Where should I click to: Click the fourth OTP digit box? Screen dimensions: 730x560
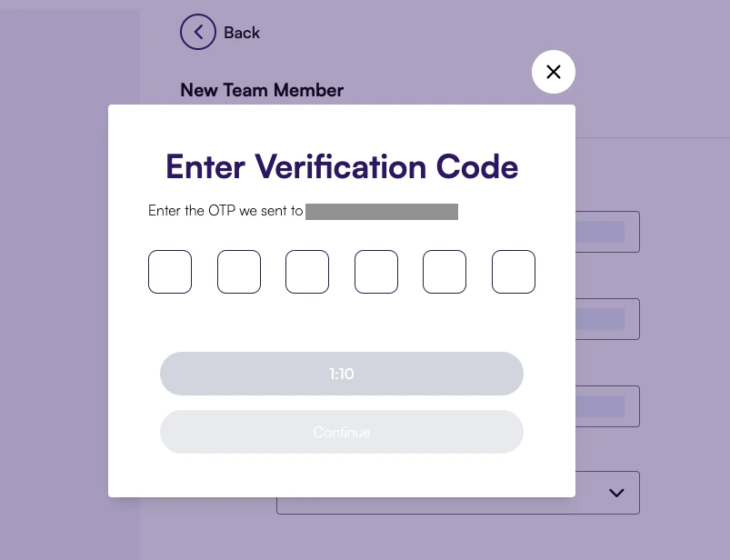[x=375, y=271]
